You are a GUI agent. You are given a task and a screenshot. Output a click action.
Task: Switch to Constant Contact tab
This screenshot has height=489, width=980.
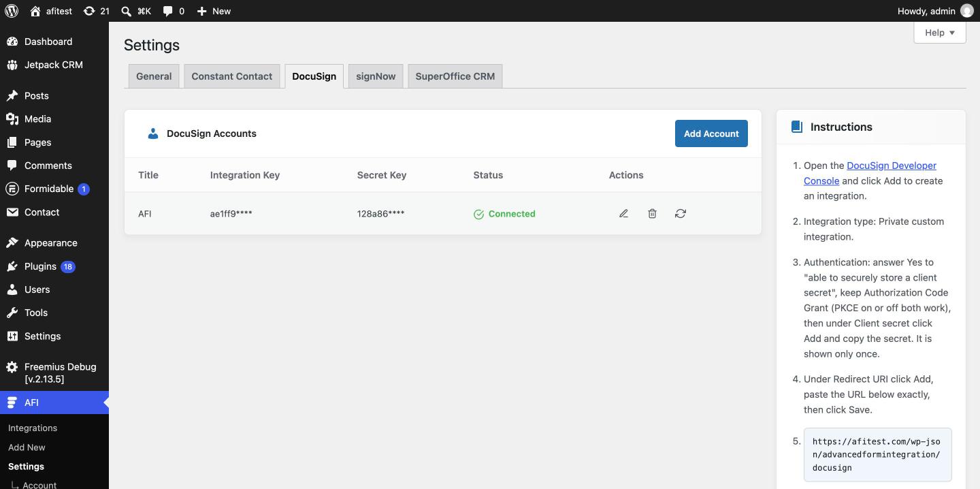(232, 76)
